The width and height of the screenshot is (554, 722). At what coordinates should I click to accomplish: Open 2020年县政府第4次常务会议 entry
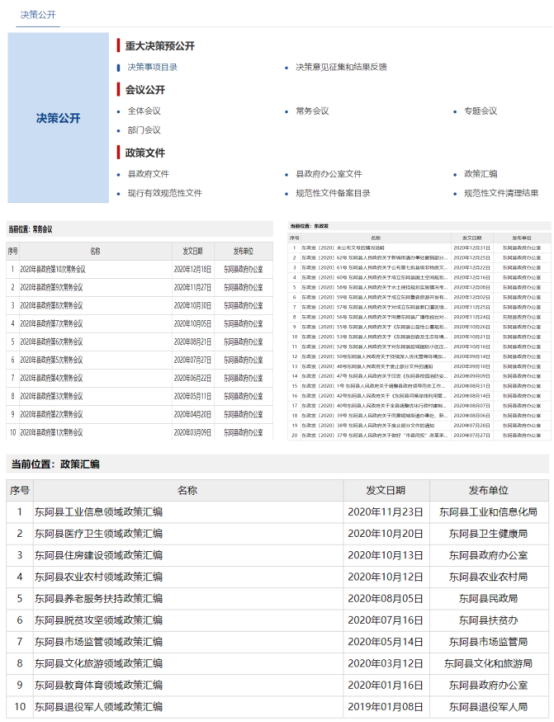(51, 378)
